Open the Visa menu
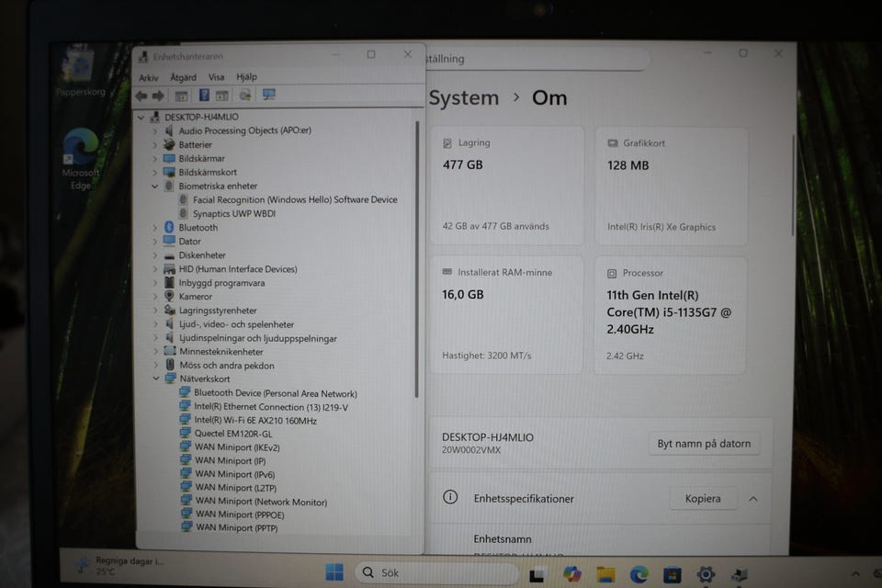The height and width of the screenshot is (588, 882). (216, 77)
